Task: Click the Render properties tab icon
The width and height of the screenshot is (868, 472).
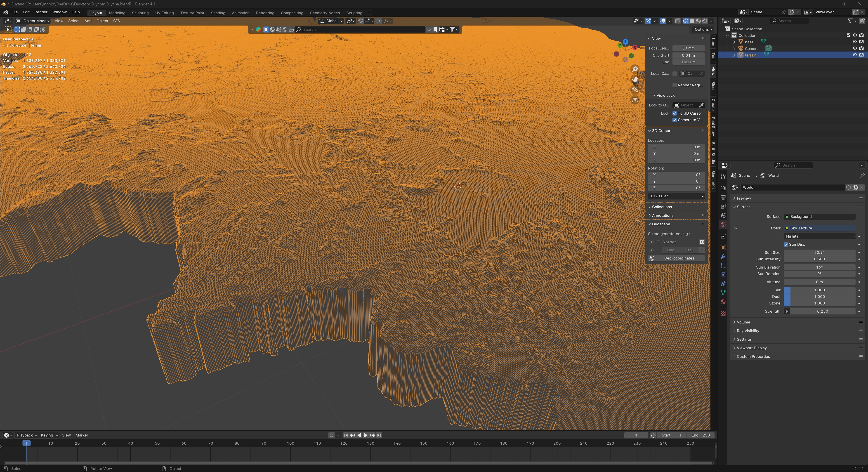Action: pyautogui.click(x=723, y=188)
